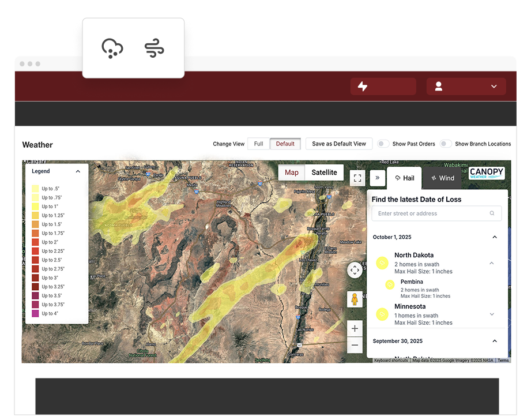The image size is (531, 420).
Task: Click the wind icon in floating card
Action: (x=155, y=48)
